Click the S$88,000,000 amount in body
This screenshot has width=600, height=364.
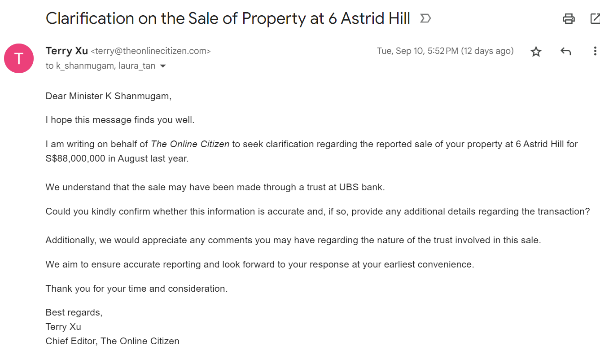(75, 159)
